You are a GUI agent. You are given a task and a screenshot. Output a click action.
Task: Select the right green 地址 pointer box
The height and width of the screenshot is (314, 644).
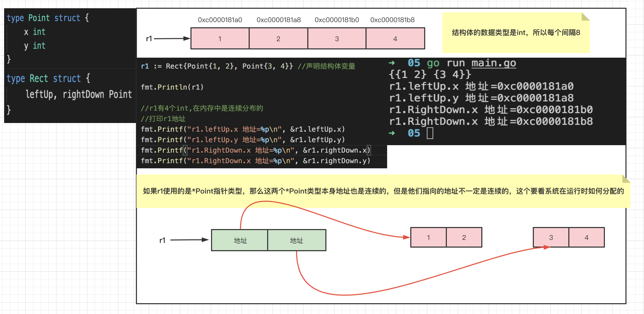[297, 240]
